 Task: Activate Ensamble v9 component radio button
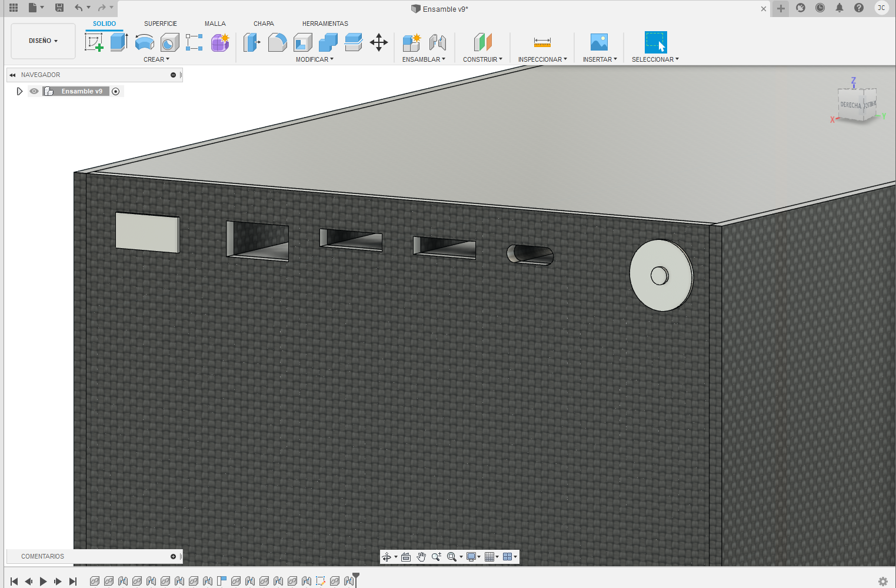(x=116, y=91)
